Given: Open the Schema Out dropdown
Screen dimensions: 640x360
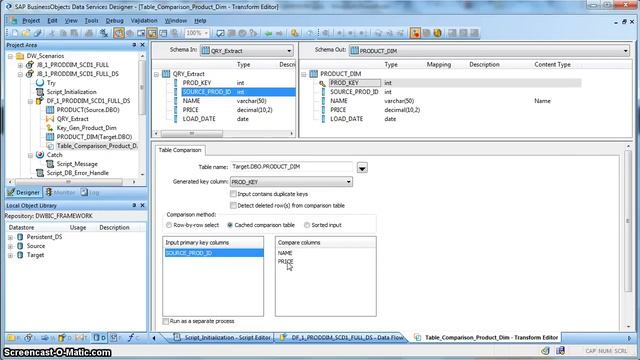Looking at the screenshot, I should point(626,51).
